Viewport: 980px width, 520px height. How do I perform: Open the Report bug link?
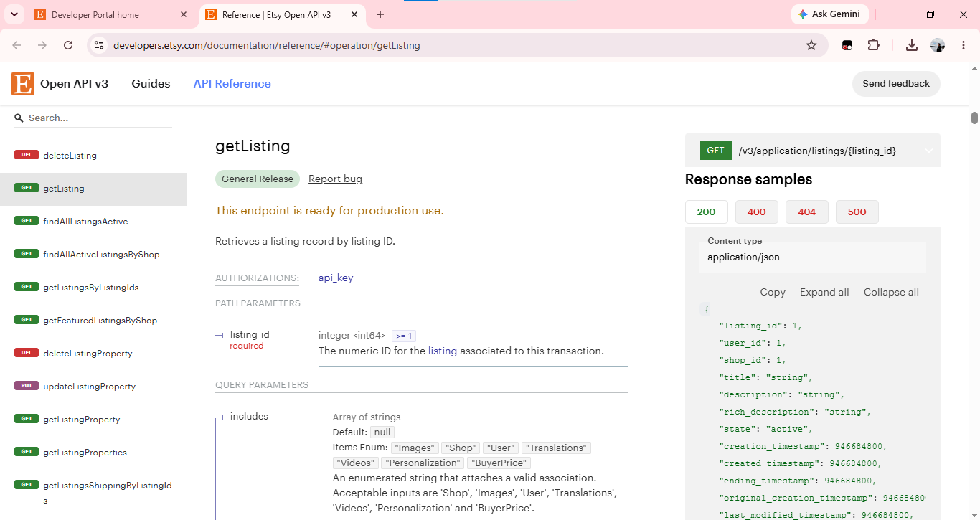335,179
